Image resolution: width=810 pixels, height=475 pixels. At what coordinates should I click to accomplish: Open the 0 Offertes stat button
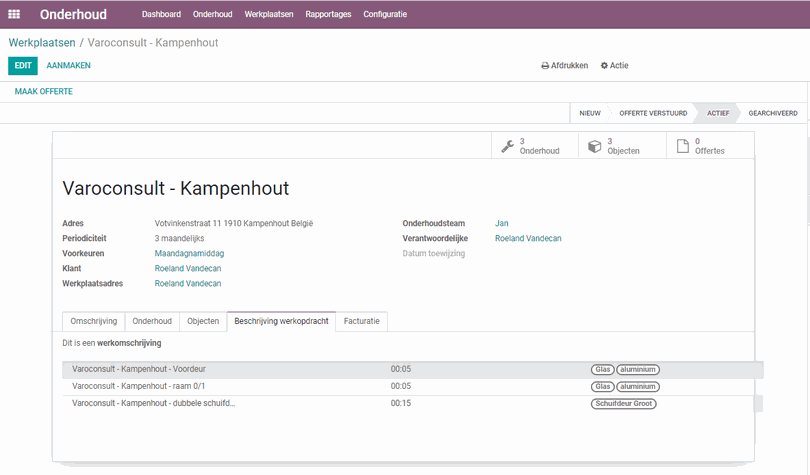point(710,146)
